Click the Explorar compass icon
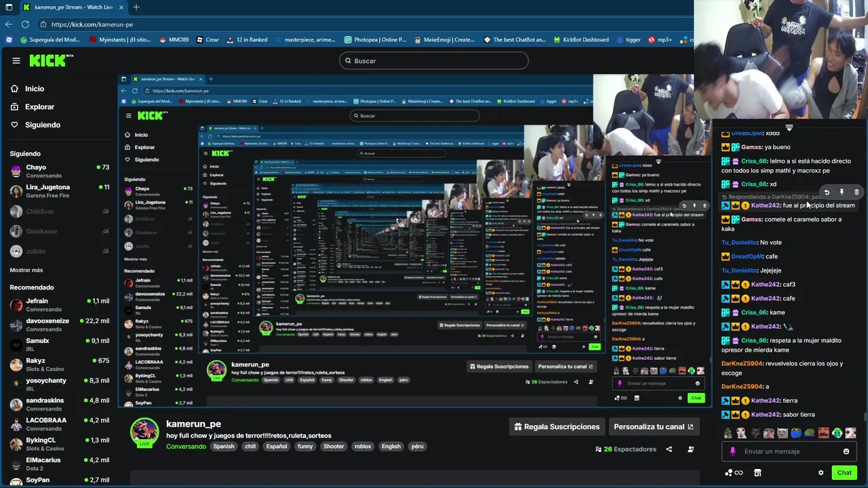Image resolution: width=868 pixels, height=488 pixels. [15, 107]
